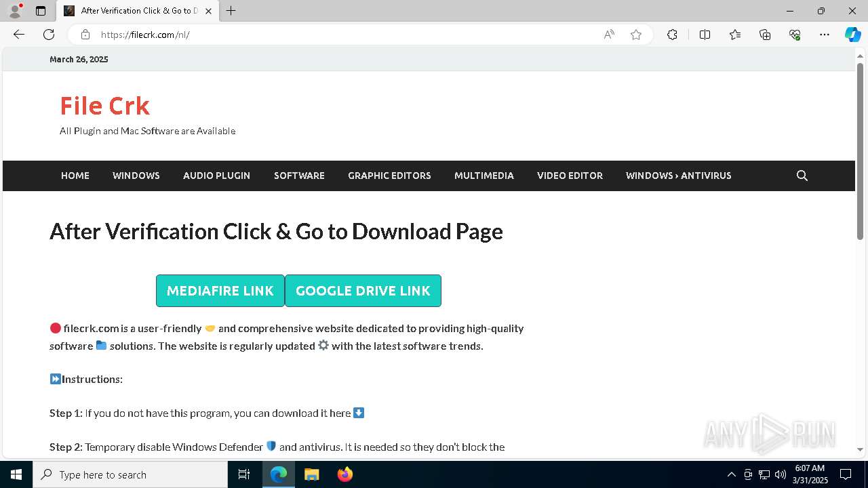Open the profile avatar menu
This screenshot has width=868, height=488.
[15, 11]
